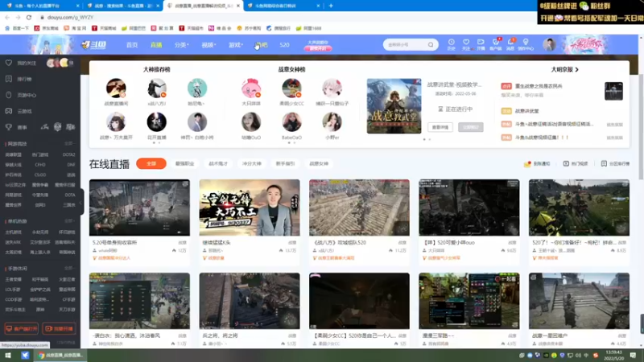Open the hot videos play icon
The height and width of the screenshot is (362, 644).
click(566, 163)
